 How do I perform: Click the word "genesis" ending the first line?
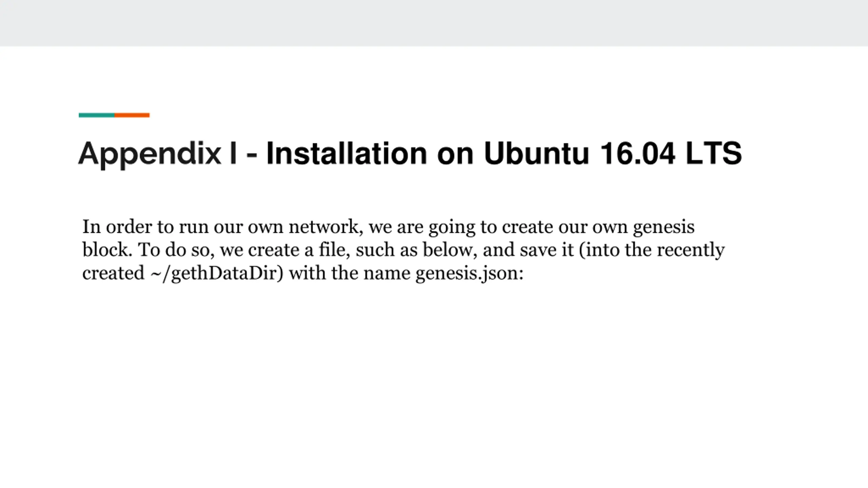(x=664, y=228)
